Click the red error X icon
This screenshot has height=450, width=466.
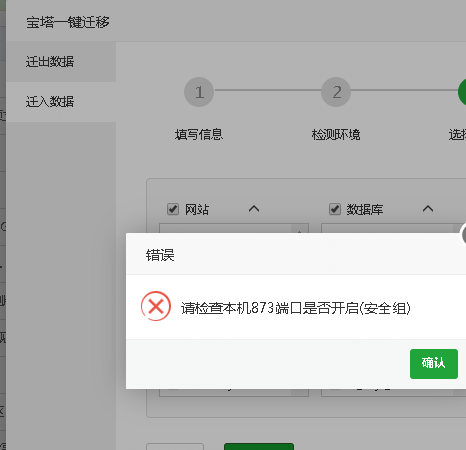pos(156,306)
